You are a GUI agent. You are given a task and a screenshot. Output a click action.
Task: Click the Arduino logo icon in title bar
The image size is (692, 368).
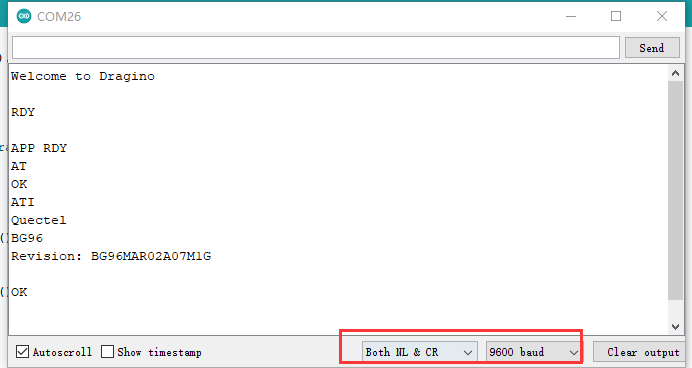pyautogui.click(x=24, y=16)
